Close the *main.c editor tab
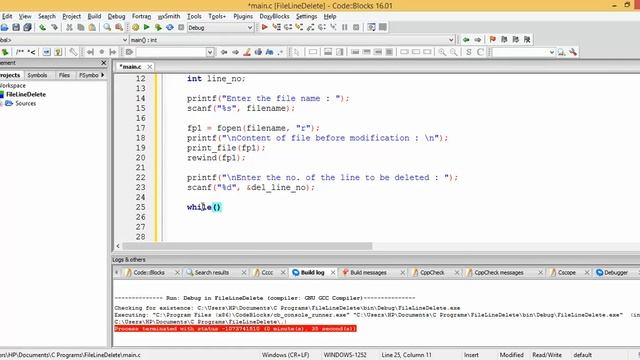Screen dimensions: 640x360 click(x=150, y=67)
